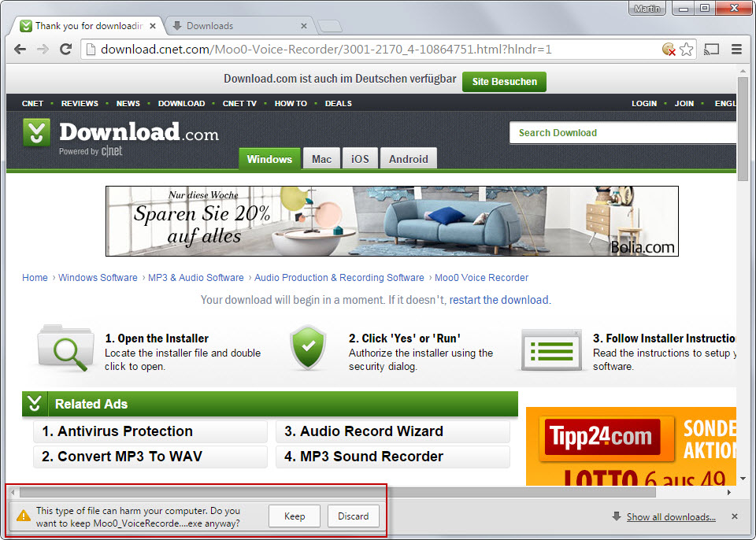Click the warning triangle in download bar
The width and height of the screenshot is (756, 540).
click(23, 516)
